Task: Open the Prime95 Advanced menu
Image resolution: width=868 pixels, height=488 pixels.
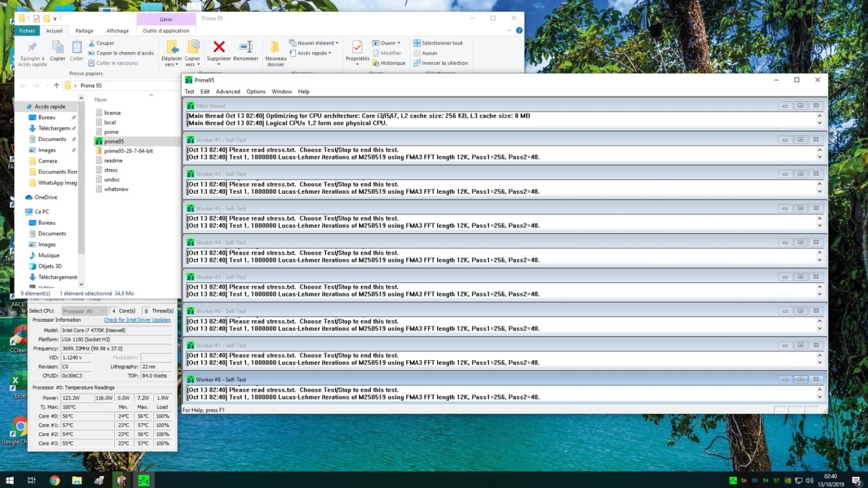Action: (228, 92)
